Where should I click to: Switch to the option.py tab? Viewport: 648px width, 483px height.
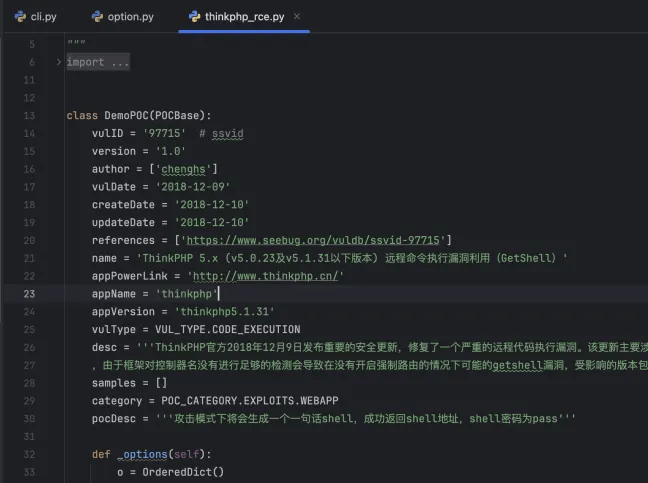coord(130,16)
